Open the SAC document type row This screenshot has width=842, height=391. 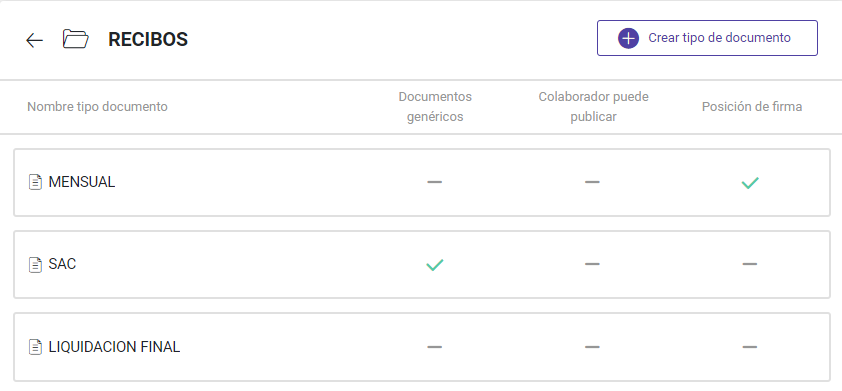(422, 264)
